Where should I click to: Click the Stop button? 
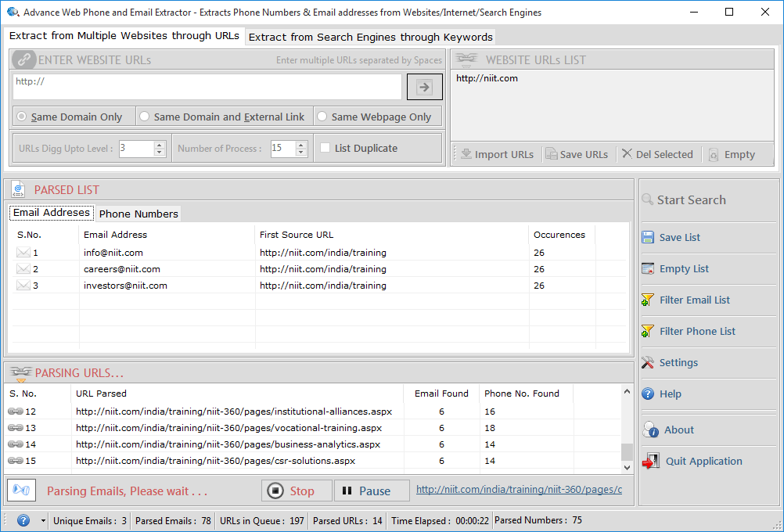(x=297, y=491)
